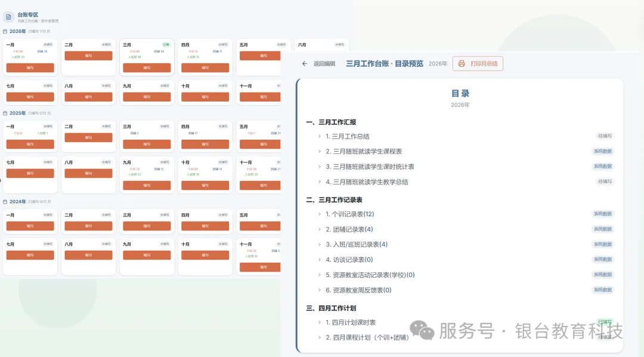The height and width of the screenshot is (357, 644).
Task: Expand 5. 资源教室活动记录表(学校)(0) chevron
Action: tap(320, 275)
